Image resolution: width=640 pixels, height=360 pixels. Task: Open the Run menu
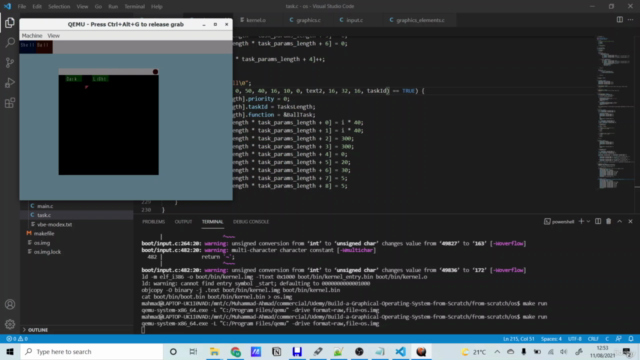(x=113, y=7)
